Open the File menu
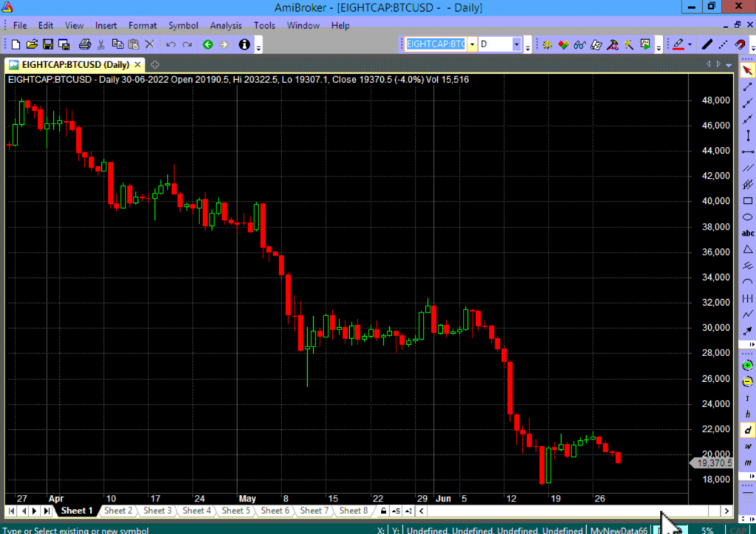756x534 pixels. (20, 26)
